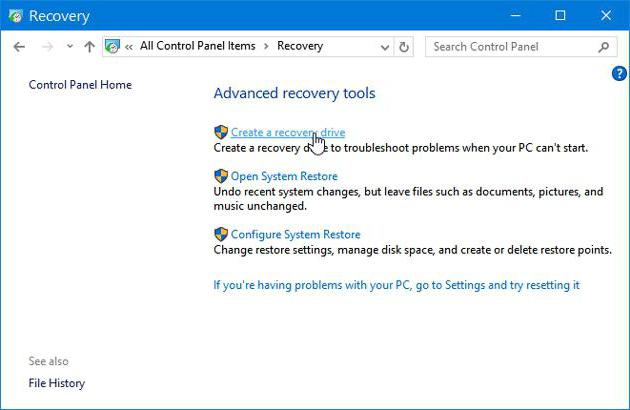The image size is (630, 410).
Task: Click the 'Undo recent system changes' description
Action: point(408,199)
